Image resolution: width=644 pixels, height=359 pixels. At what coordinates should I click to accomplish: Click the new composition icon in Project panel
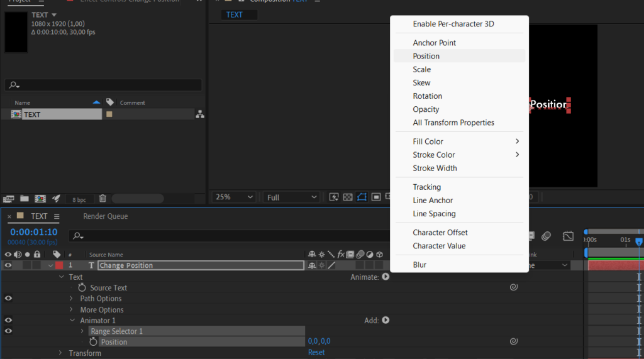tap(40, 199)
